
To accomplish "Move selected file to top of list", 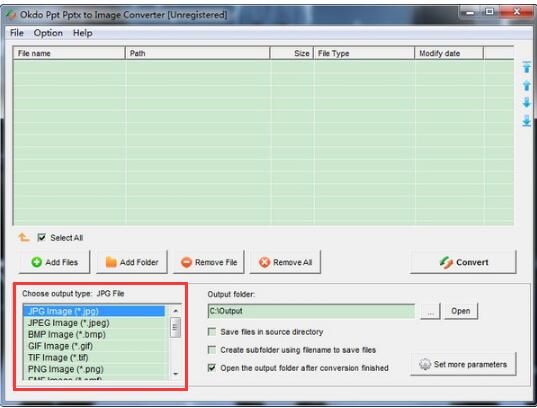I will point(526,67).
